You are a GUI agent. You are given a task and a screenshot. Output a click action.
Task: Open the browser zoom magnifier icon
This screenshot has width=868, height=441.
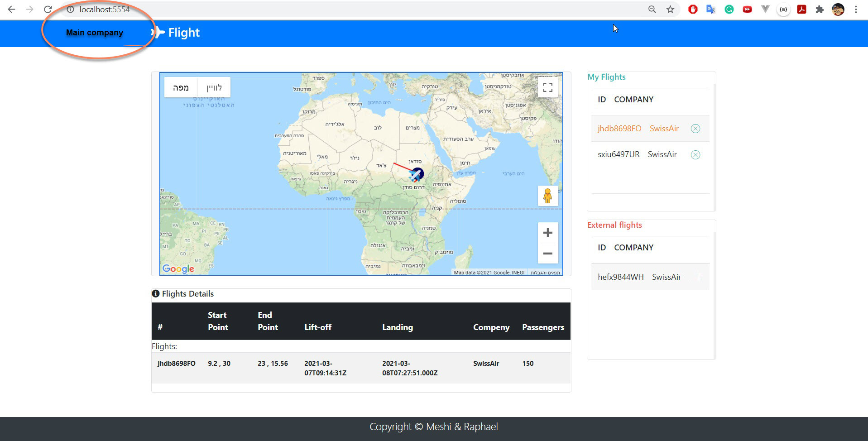pyautogui.click(x=652, y=9)
